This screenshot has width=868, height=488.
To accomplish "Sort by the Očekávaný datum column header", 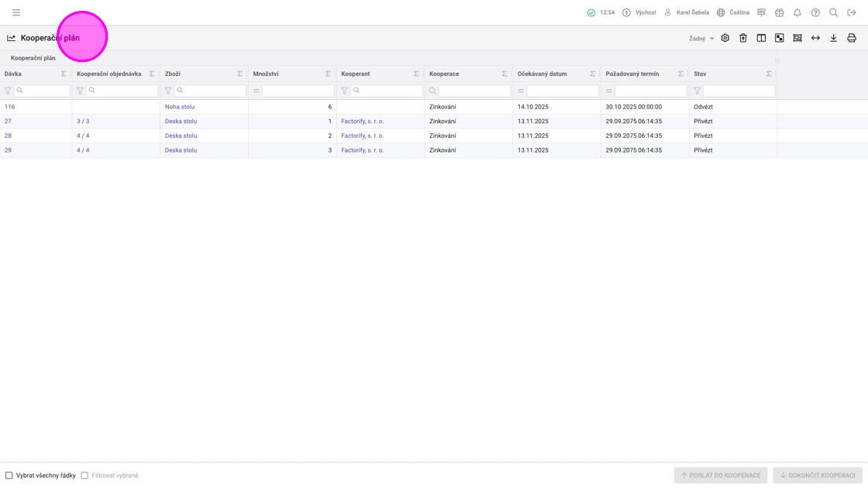I will (542, 74).
